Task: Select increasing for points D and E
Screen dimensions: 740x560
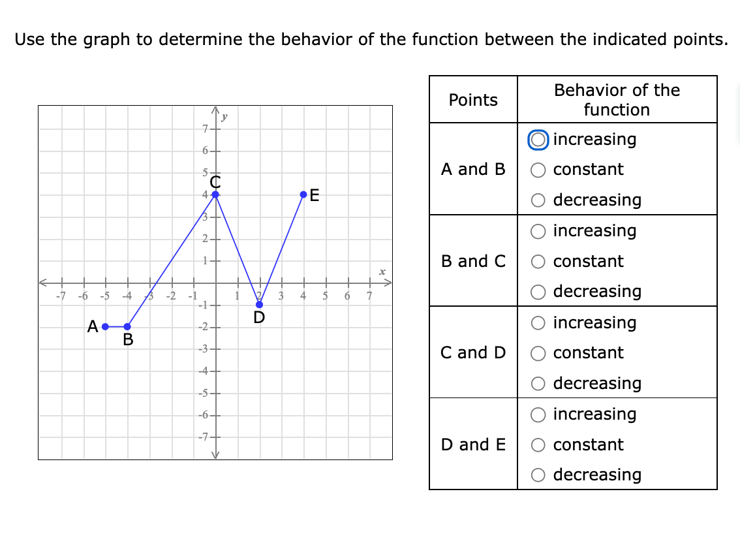Action: tap(537, 414)
